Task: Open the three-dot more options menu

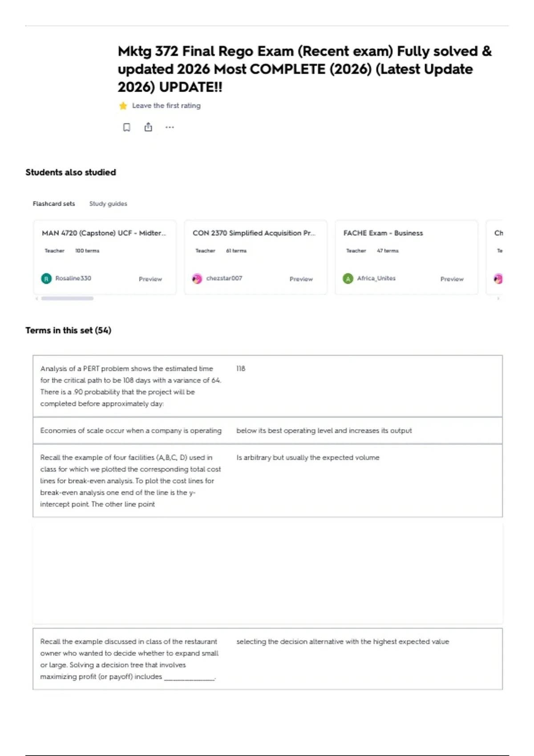Action: tap(170, 127)
